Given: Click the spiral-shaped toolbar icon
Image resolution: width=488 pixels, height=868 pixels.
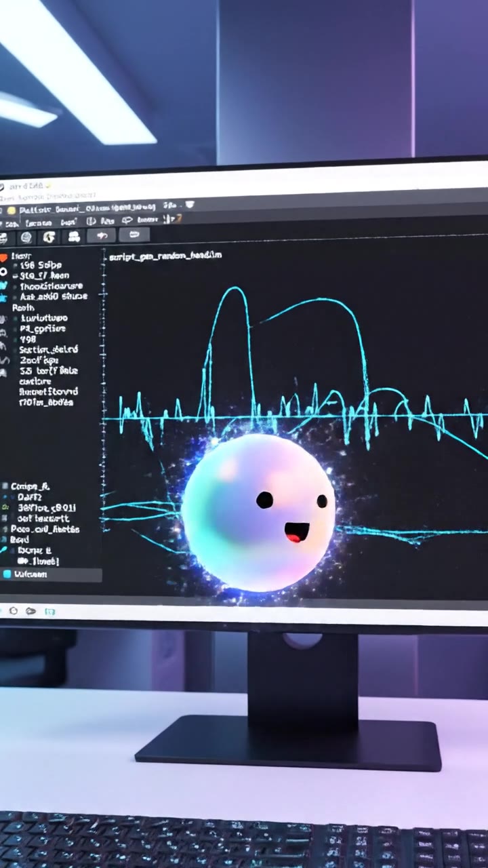Looking at the screenshot, I should click(49, 237).
